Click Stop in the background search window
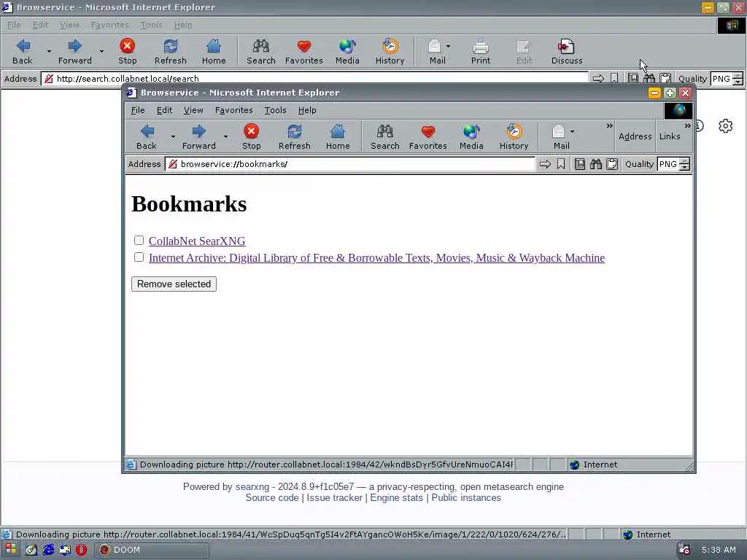 coord(127,52)
